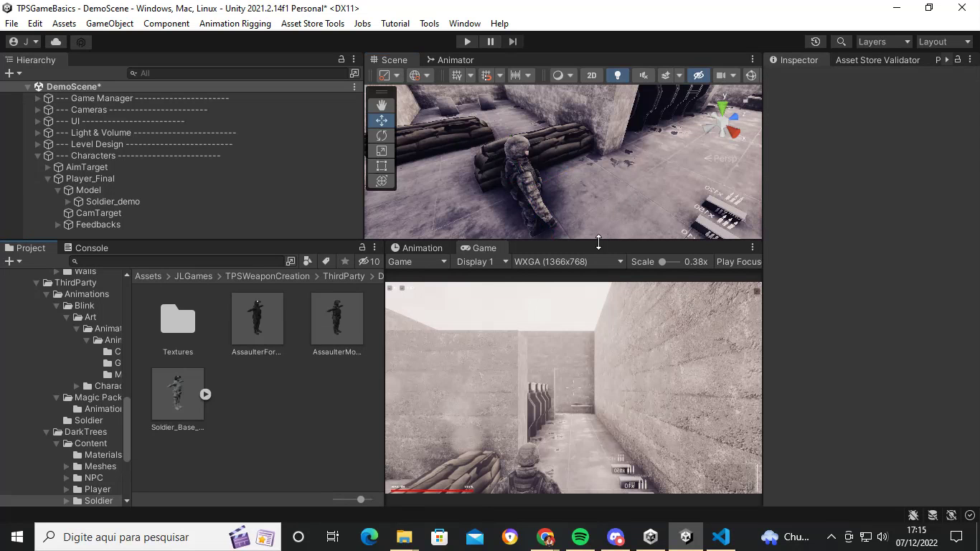Switch to the Console tab
The width and height of the screenshot is (980, 551).
tap(86, 248)
